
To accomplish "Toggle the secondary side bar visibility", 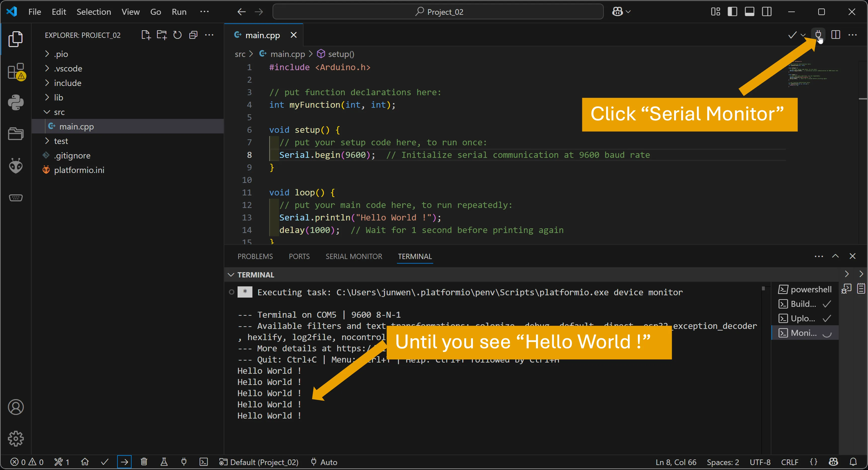I will 767,12.
